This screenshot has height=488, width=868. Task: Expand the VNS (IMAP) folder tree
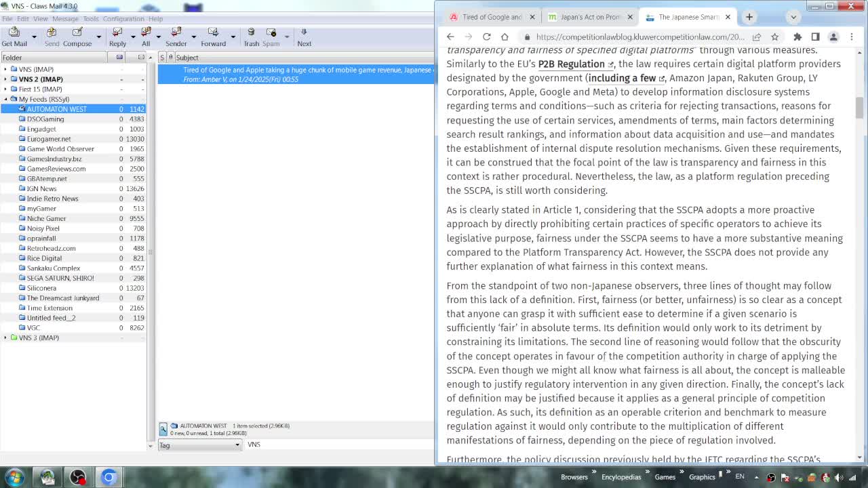pyautogui.click(x=5, y=69)
